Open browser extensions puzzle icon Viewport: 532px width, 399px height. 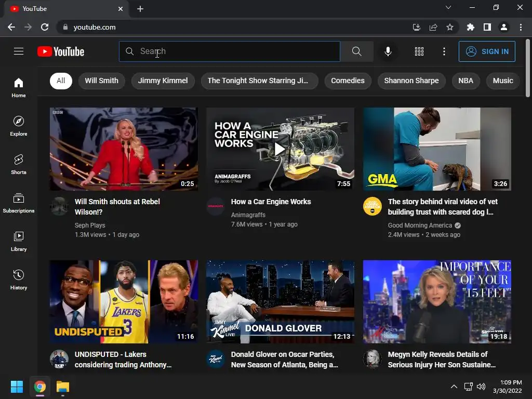pyautogui.click(x=470, y=27)
